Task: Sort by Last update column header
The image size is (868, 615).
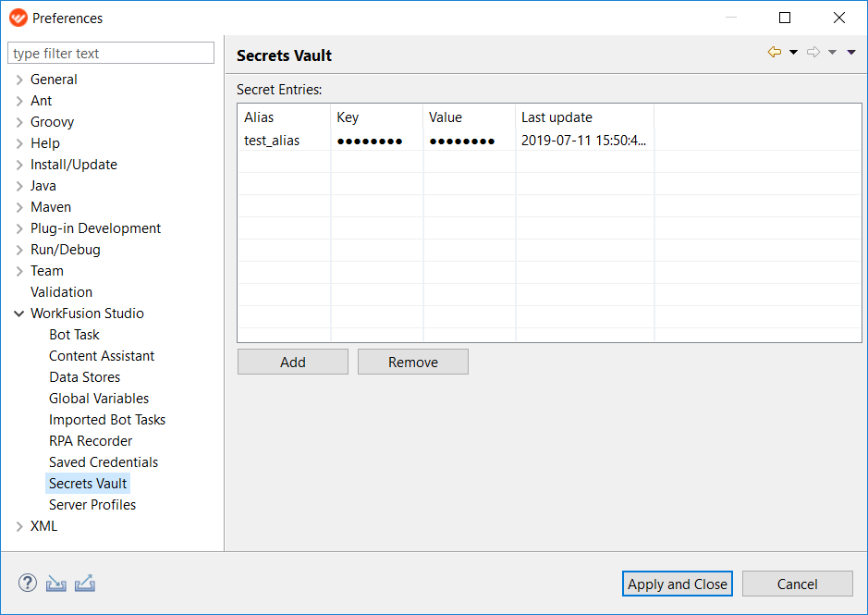Action: point(584,117)
